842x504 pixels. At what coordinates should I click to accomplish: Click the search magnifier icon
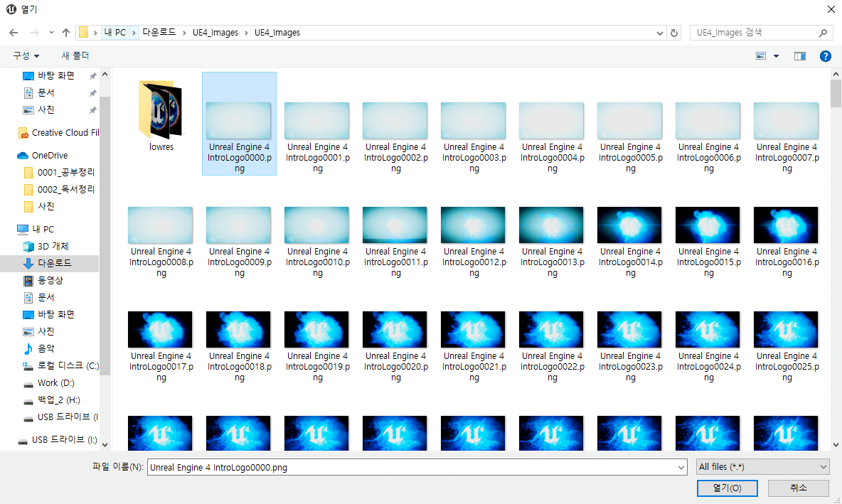point(823,33)
